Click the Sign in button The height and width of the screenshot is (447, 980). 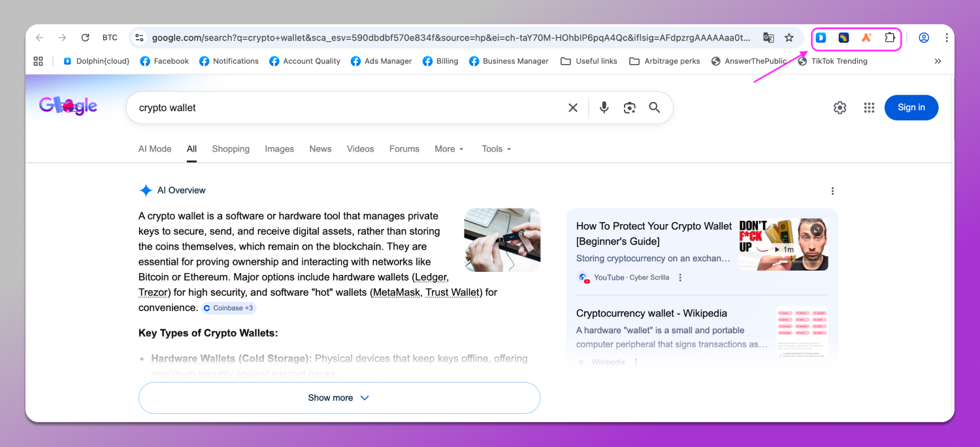(911, 107)
